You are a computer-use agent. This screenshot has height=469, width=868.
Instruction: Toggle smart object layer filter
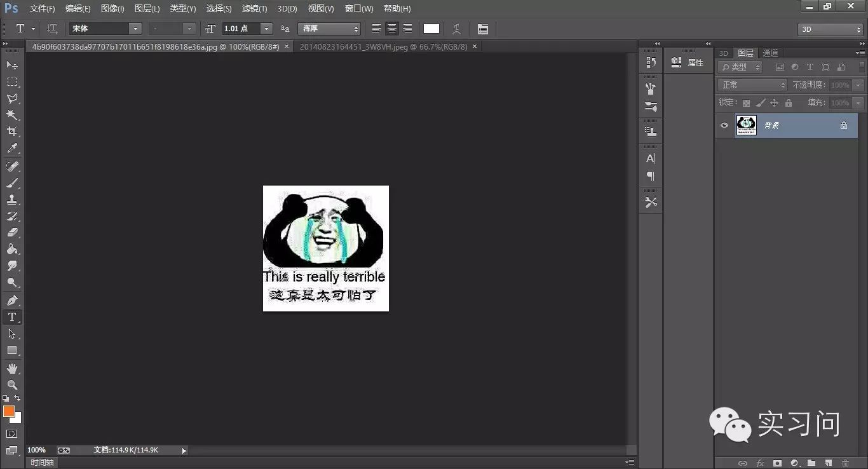click(x=841, y=67)
